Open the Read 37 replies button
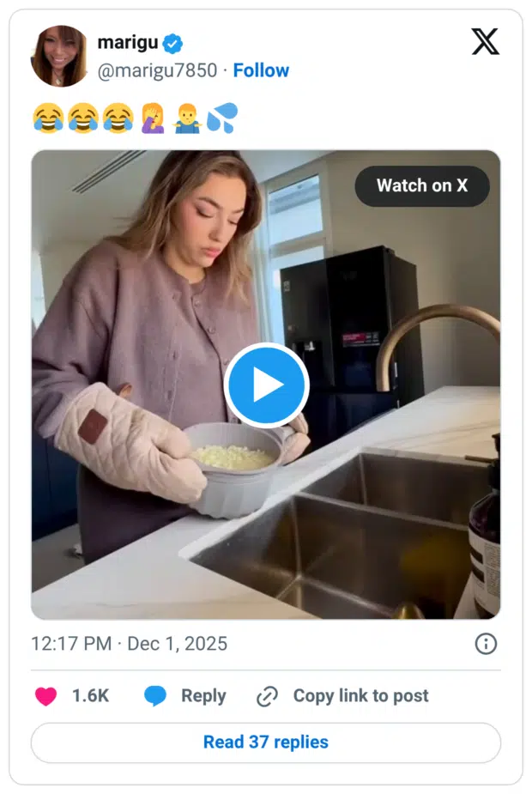The image size is (532, 794). [266, 742]
